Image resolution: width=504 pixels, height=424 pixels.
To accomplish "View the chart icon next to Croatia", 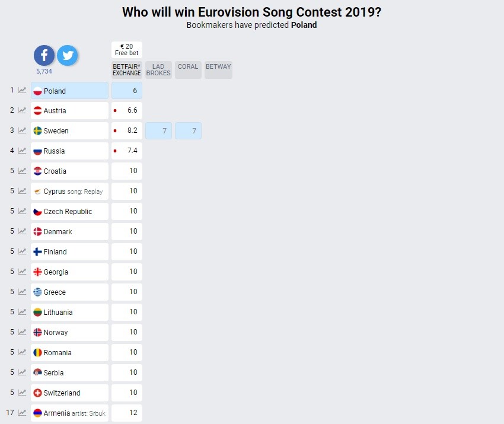I will (x=22, y=171).
